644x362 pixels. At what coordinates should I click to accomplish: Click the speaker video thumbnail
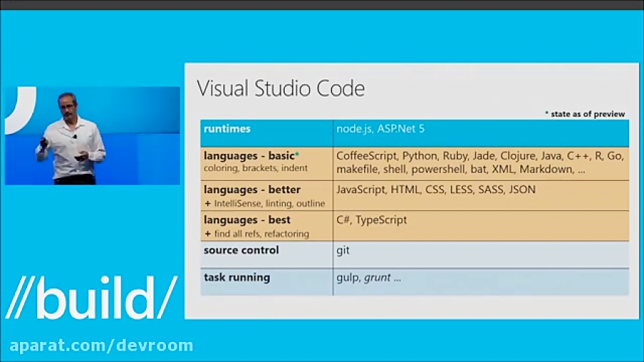click(92, 135)
